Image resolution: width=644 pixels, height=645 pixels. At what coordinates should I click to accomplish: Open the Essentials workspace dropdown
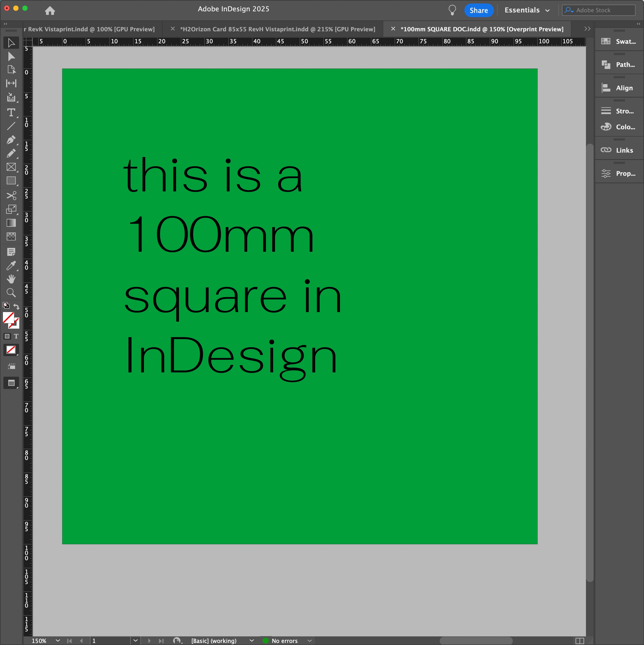(x=527, y=10)
